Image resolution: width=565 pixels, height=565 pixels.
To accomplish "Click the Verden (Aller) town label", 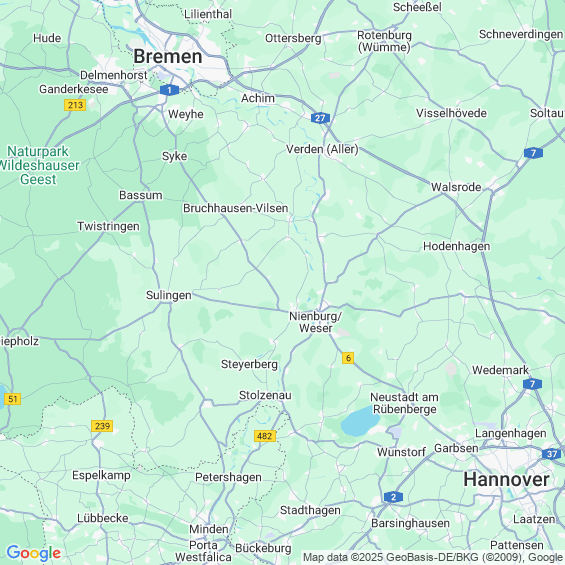I will (x=322, y=149).
